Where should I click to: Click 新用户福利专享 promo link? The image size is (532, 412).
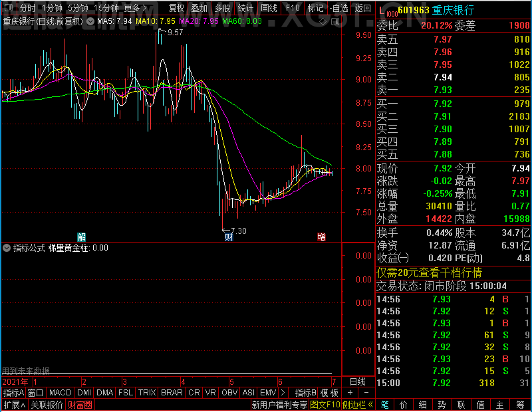(x=279, y=405)
